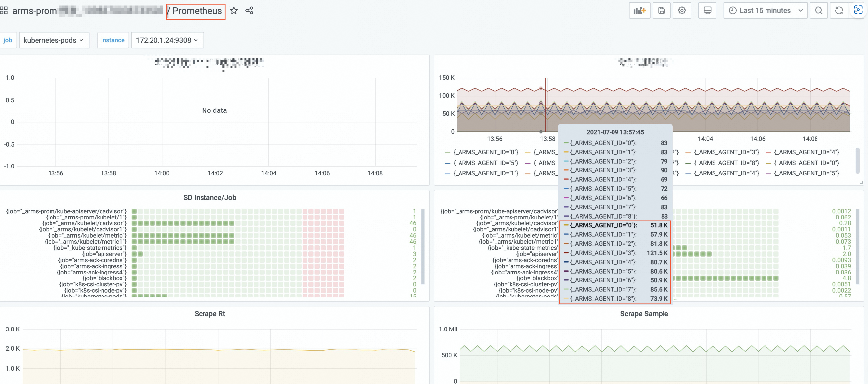
Task: Refresh the dashboard
Action: pyautogui.click(x=839, y=11)
